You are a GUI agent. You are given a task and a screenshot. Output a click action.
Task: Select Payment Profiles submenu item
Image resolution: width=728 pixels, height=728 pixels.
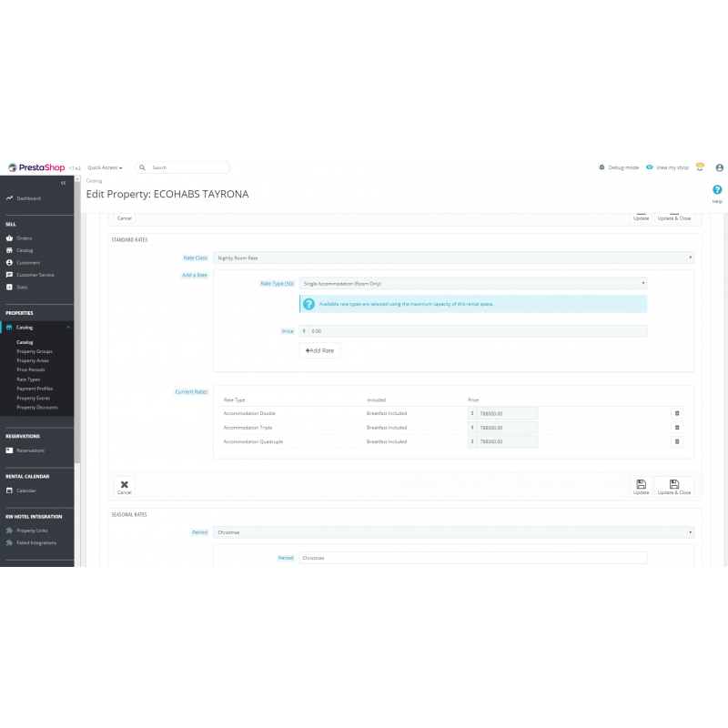pyautogui.click(x=35, y=389)
